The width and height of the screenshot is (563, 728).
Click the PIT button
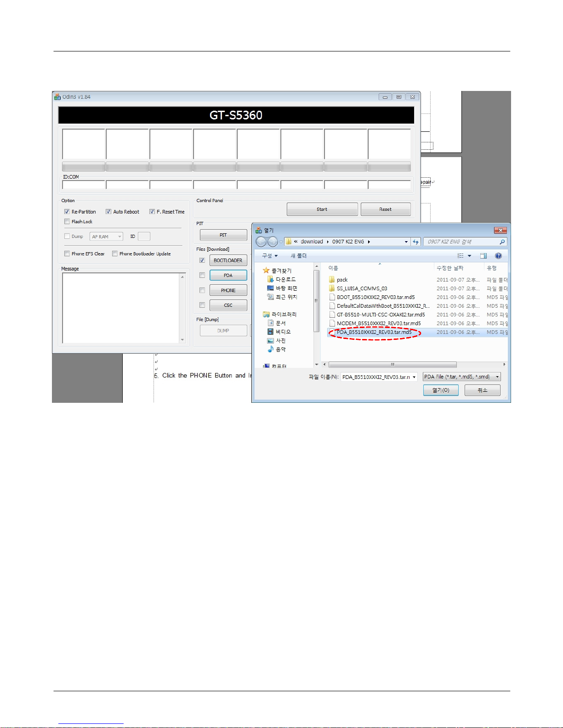coord(223,235)
